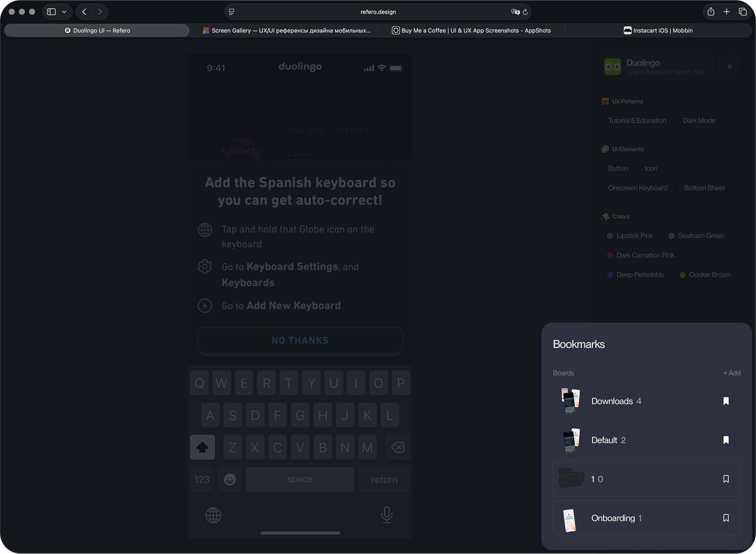The height and width of the screenshot is (554, 756).
Task: Reload the refero.design page
Action: point(525,12)
